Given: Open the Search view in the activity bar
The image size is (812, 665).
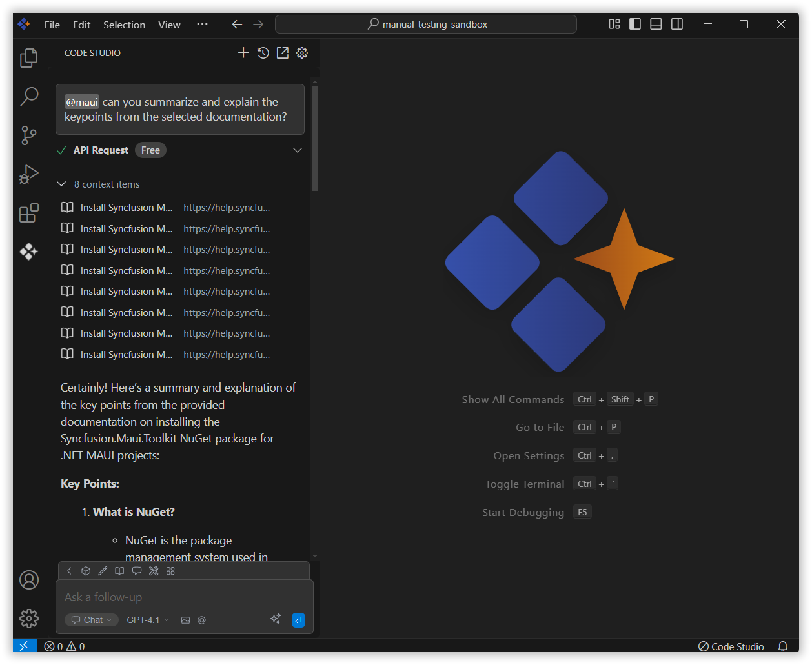Looking at the screenshot, I should [x=29, y=97].
